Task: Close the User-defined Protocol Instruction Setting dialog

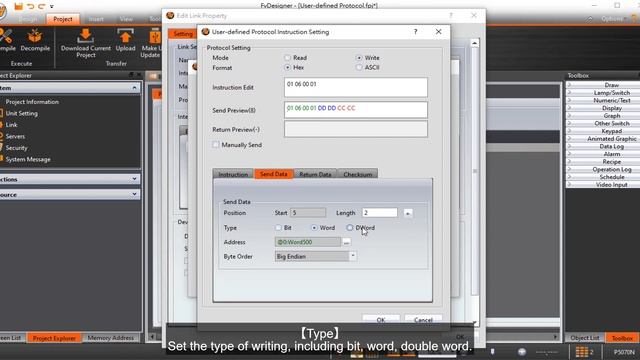Action: [438, 31]
